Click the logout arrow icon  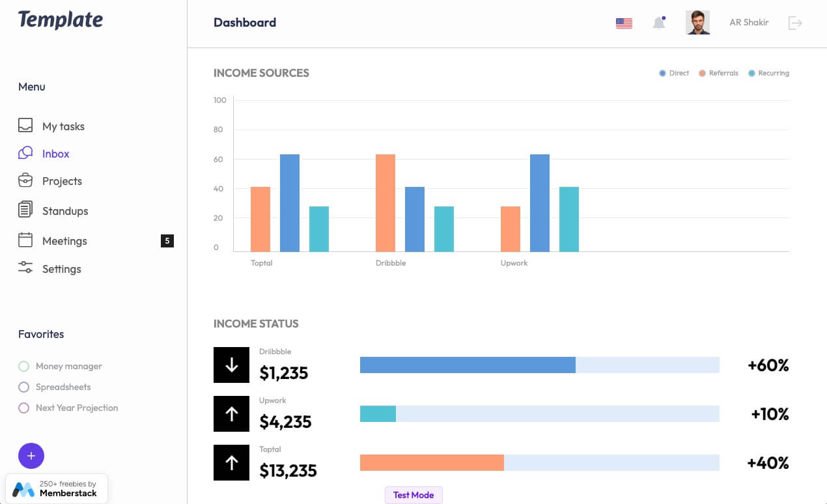(x=795, y=23)
